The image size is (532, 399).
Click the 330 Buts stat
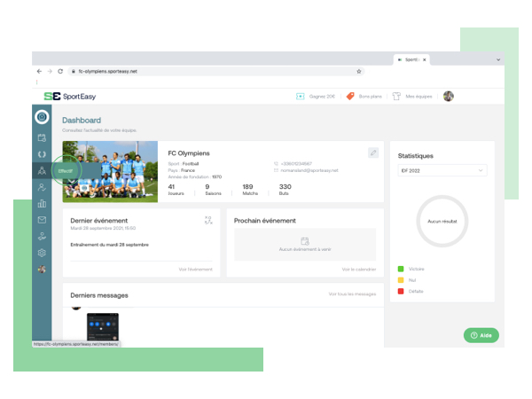point(285,190)
